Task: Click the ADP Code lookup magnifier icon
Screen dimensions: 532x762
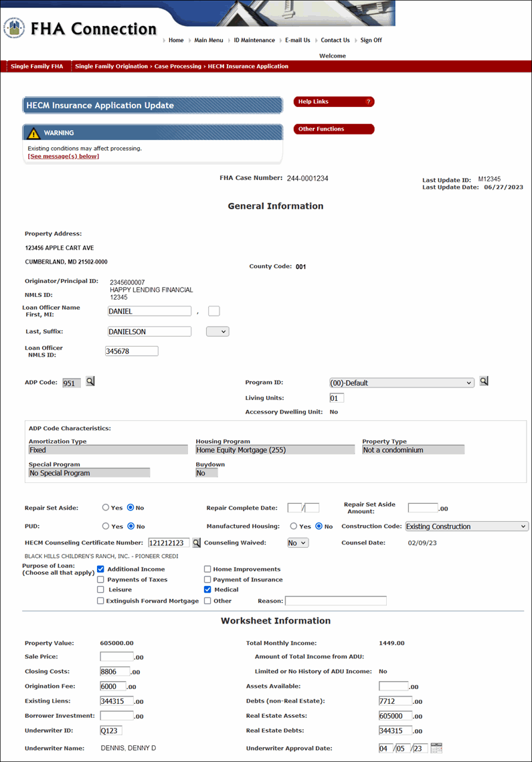Action: 90,381
